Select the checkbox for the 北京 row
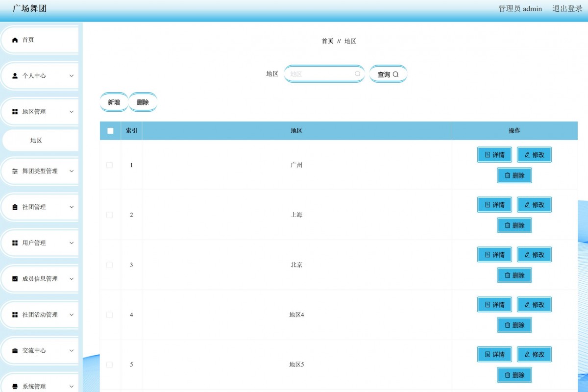The width and height of the screenshot is (588, 392). pos(109,265)
